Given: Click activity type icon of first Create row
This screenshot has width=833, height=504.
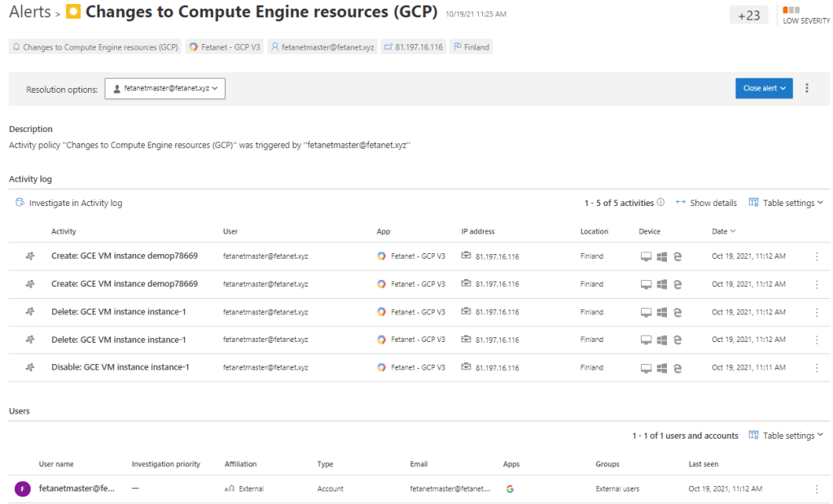Looking at the screenshot, I should (x=30, y=256).
